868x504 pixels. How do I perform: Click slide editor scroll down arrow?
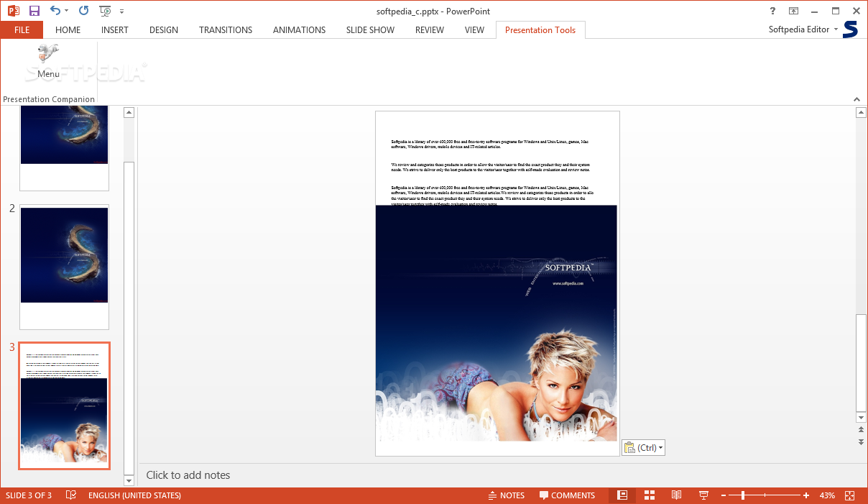tap(861, 418)
